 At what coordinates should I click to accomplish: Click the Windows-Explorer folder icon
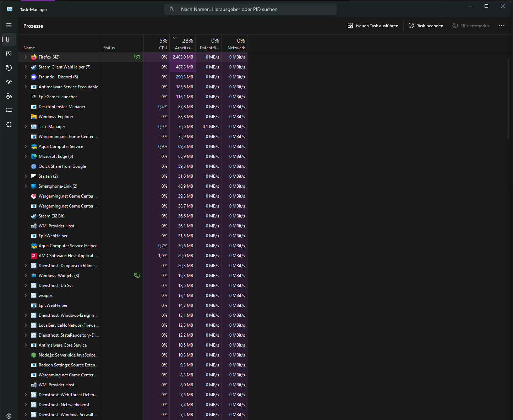point(34,117)
